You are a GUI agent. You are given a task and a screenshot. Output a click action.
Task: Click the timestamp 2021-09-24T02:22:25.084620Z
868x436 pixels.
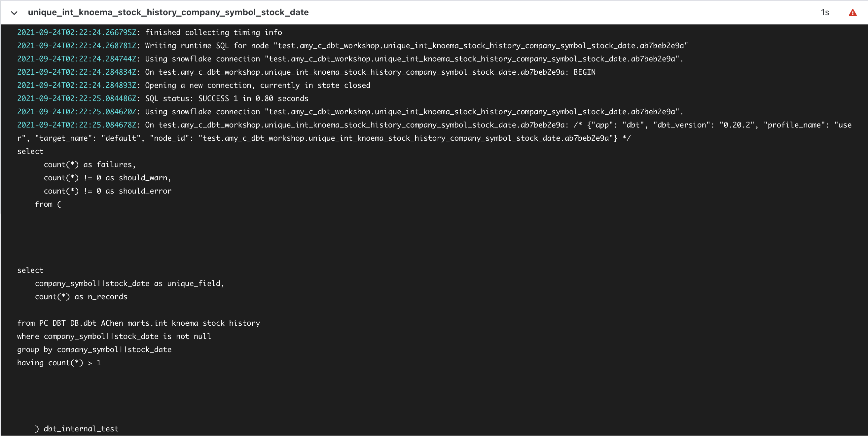point(77,112)
